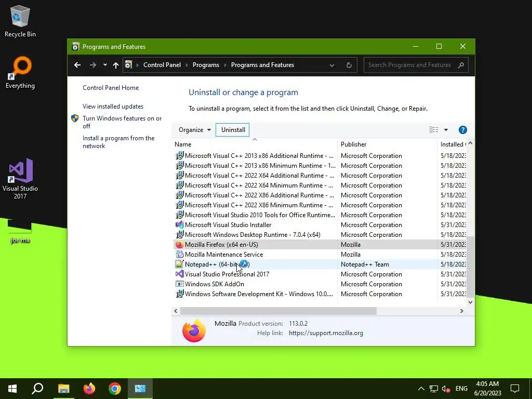Image resolution: width=532 pixels, height=399 pixels.
Task: Launch Chrome from the taskbar
Action: coord(115,389)
